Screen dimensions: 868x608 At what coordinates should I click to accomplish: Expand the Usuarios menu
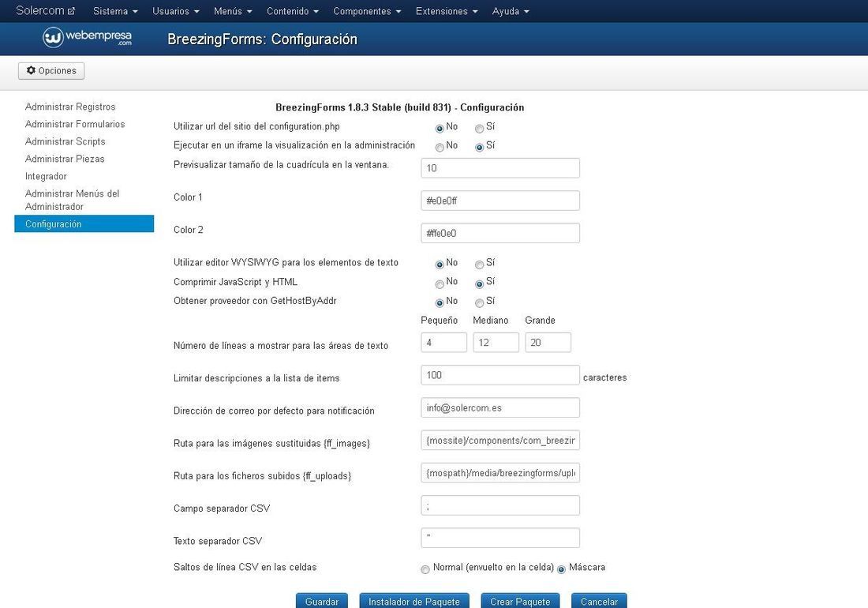175,11
